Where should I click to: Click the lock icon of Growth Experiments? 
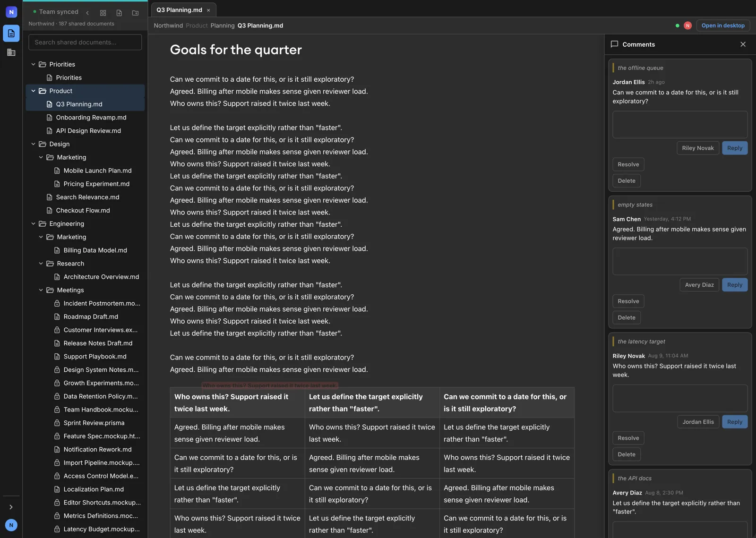(57, 383)
